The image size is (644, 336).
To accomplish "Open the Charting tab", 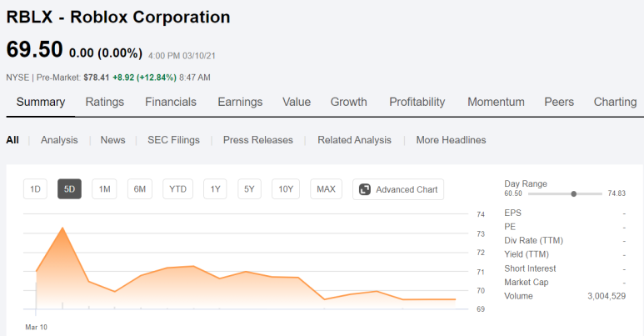I will 615,102.
